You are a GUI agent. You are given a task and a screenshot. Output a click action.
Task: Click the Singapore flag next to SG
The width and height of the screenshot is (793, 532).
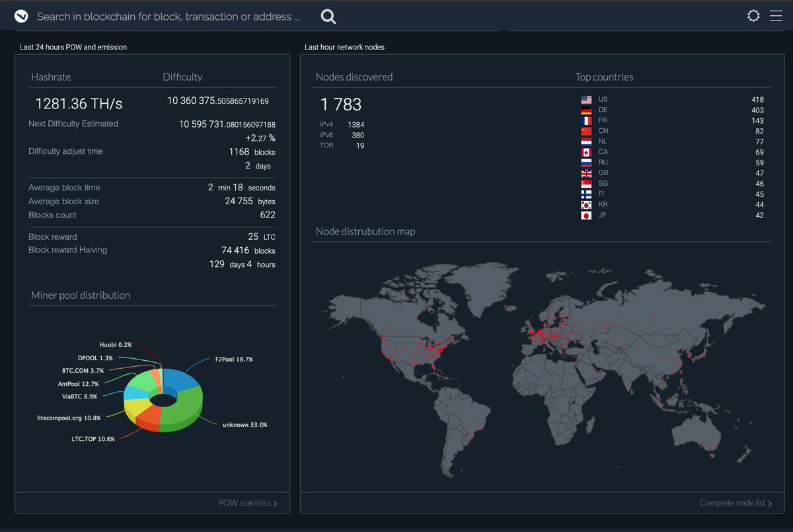586,184
